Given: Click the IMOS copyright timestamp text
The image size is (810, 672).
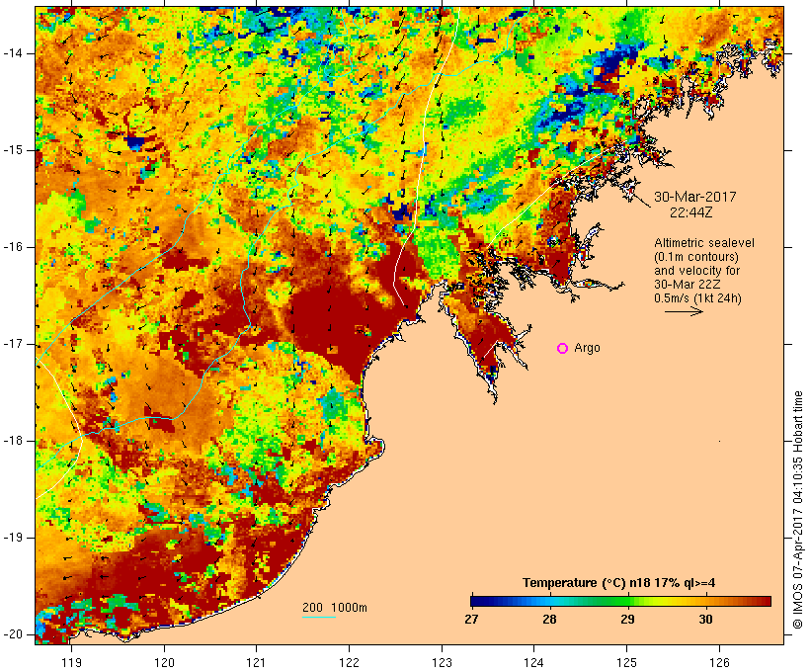Looking at the screenshot, I should pos(798,509).
